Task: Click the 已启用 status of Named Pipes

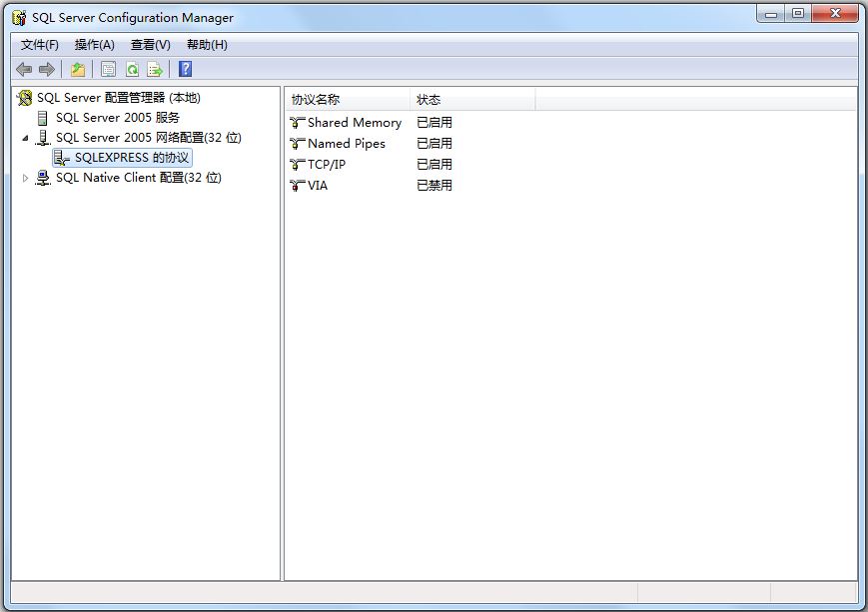Action: point(434,144)
